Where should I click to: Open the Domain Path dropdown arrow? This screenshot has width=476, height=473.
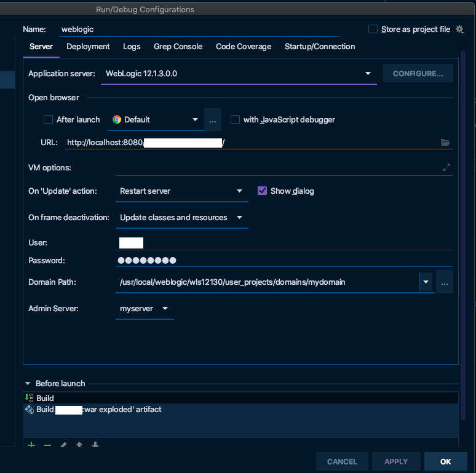click(x=426, y=282)
